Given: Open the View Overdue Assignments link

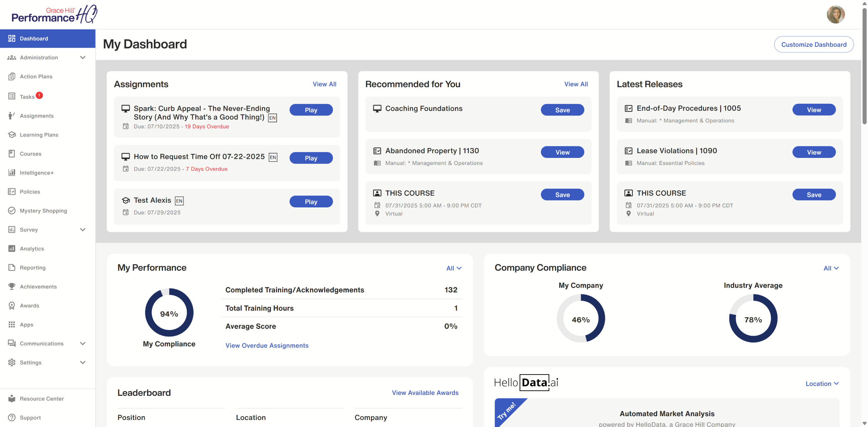Looking at the screenshot, I should [x=267, y=345].
